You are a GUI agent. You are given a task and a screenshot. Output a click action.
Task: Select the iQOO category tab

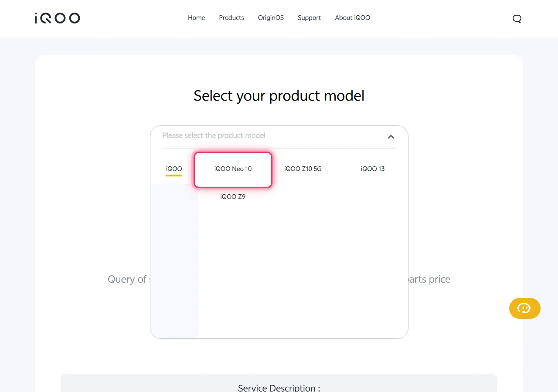(x=174, y=169)
